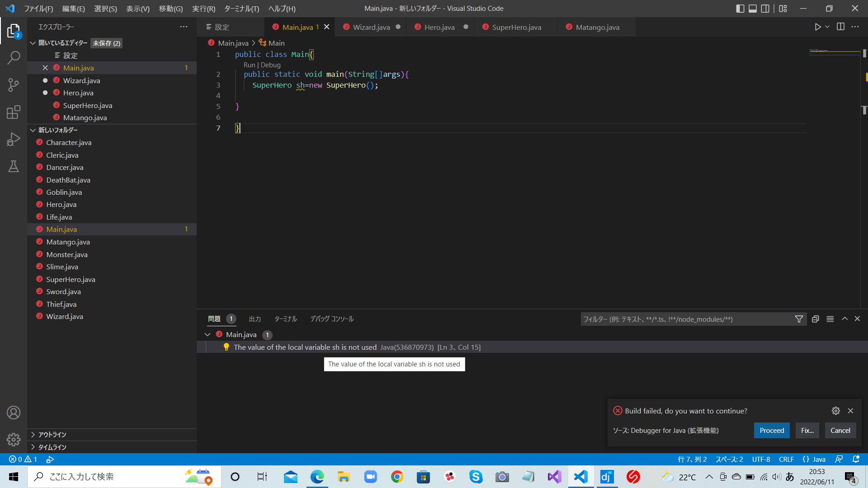Click Proceed on build failed dialog

[x=771, y=431]
